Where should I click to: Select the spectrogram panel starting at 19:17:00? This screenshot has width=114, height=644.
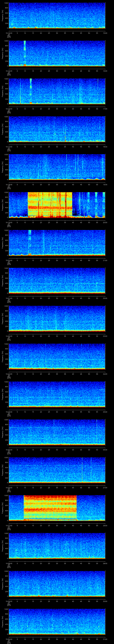point(57,129)
